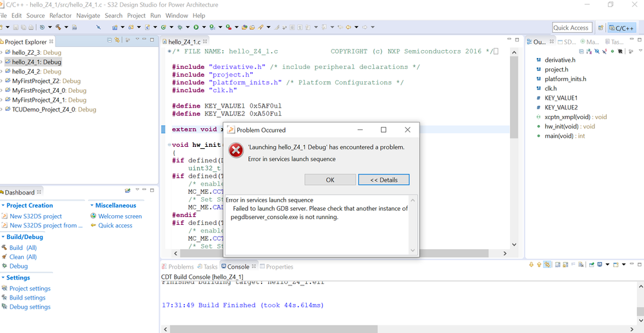Image resolution: width=644 pixels, height=333 pixels.
Task: Open the Run button dropdown arrow
Action: pyautogui.click(x=204, y=27)
